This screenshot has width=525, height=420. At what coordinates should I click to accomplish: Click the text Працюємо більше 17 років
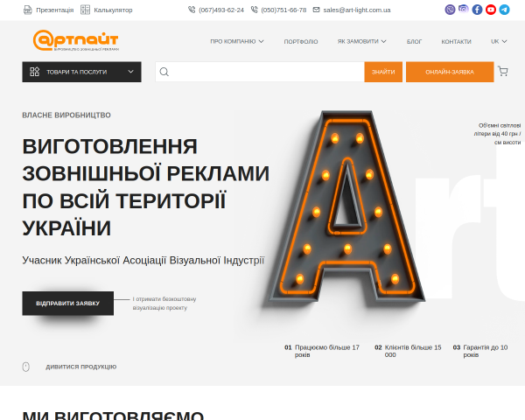(327, 351)
